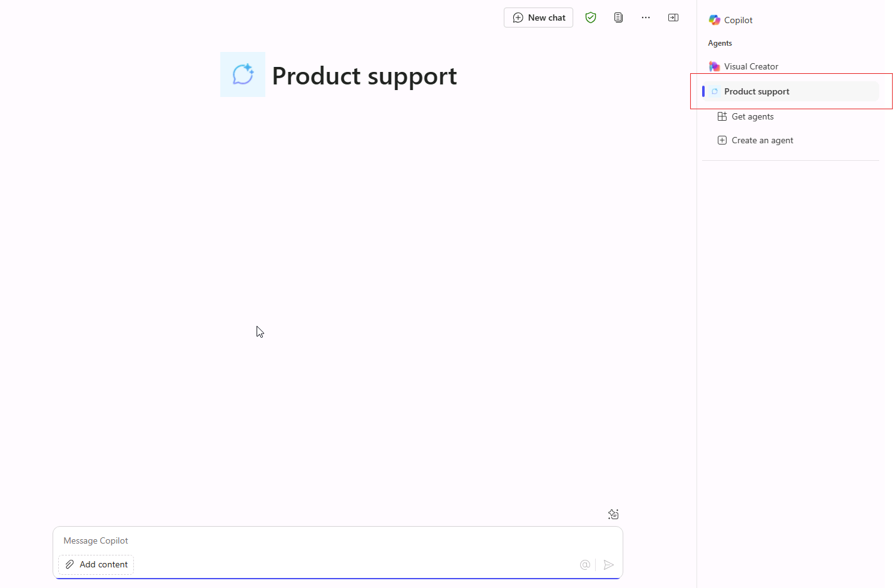
Task: Click the Get agents grid icon
Action: coord(722,116)
